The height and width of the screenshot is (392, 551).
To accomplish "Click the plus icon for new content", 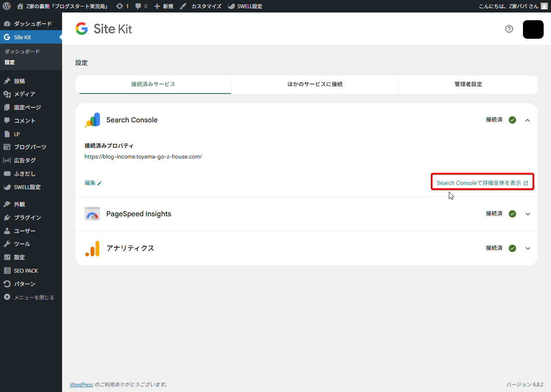I will [157, 6].
